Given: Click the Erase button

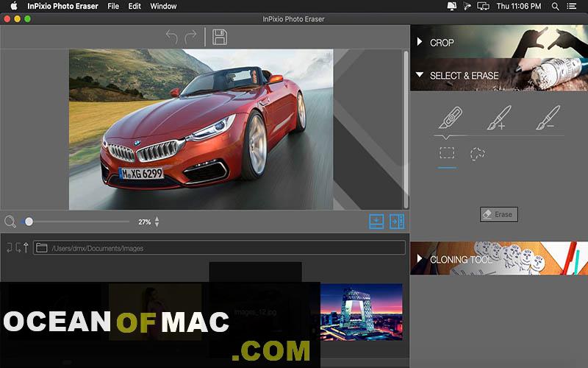Looking at the screenshot, I should 499,214.
